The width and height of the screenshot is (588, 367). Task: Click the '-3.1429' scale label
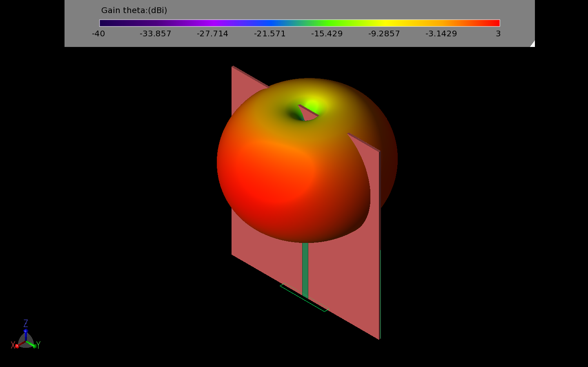coord(441,34)
